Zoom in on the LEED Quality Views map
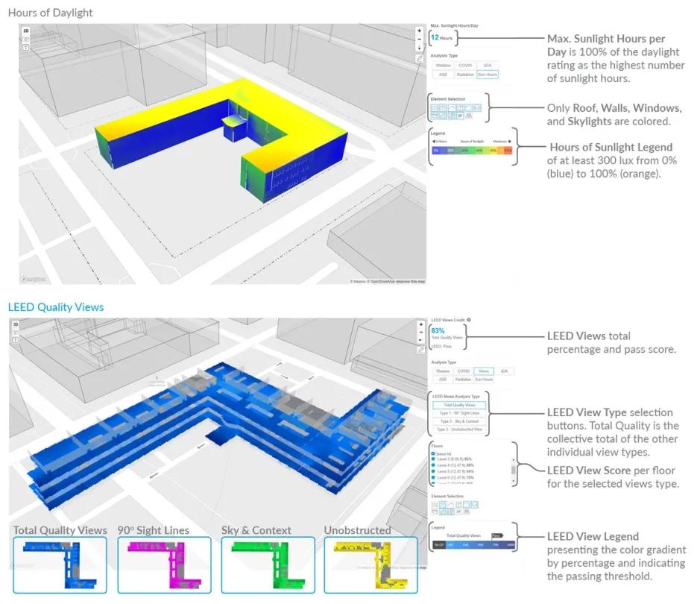Image resolution: width=700 pixels, height=604 pixels. point(421,324)
